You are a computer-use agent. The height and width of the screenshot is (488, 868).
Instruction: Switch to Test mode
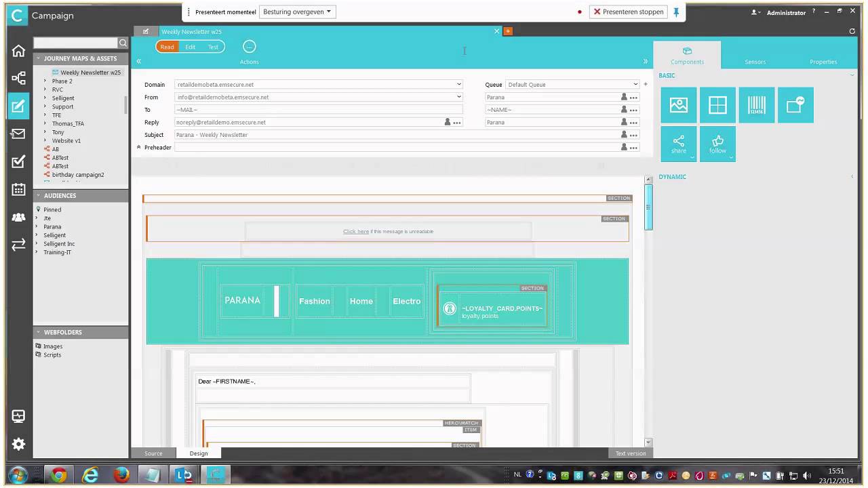[x=213, y=47]
